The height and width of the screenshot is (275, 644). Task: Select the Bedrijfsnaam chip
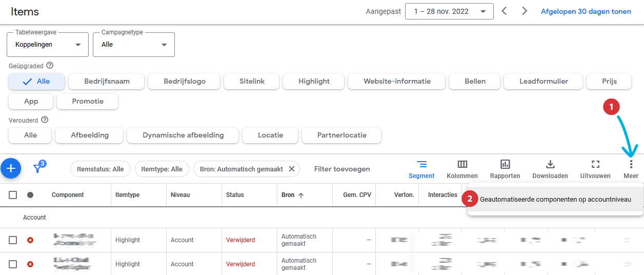tap(107, 81)
